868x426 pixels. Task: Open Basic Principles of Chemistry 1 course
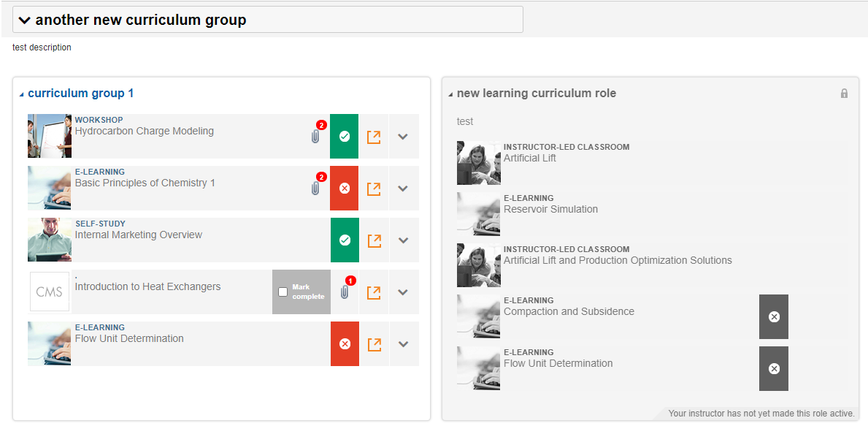pos(145,183)
